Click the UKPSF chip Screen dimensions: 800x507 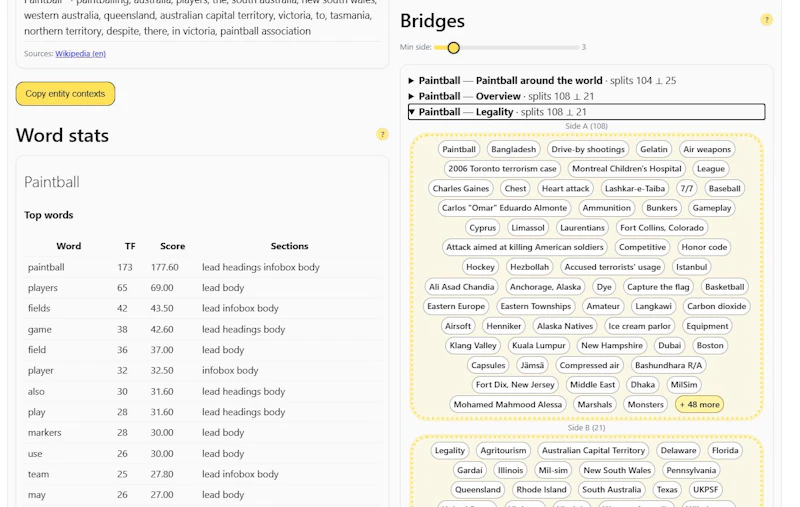[x=705, y=490]
